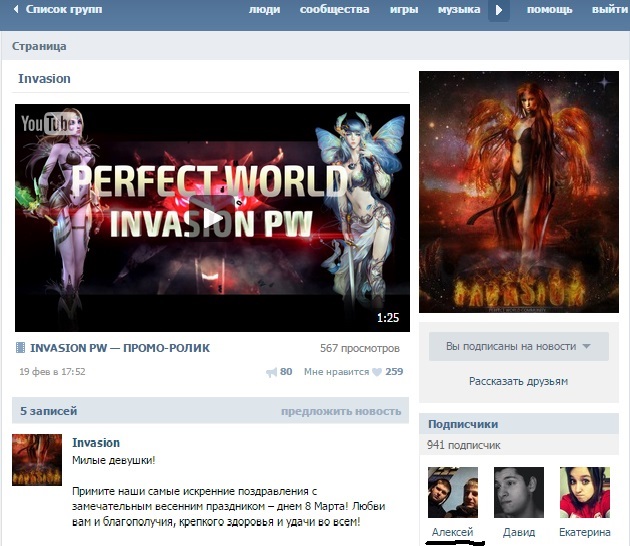630x546 pixels.
Task: Open the сообщества menu item
Action: coord(334,9)
